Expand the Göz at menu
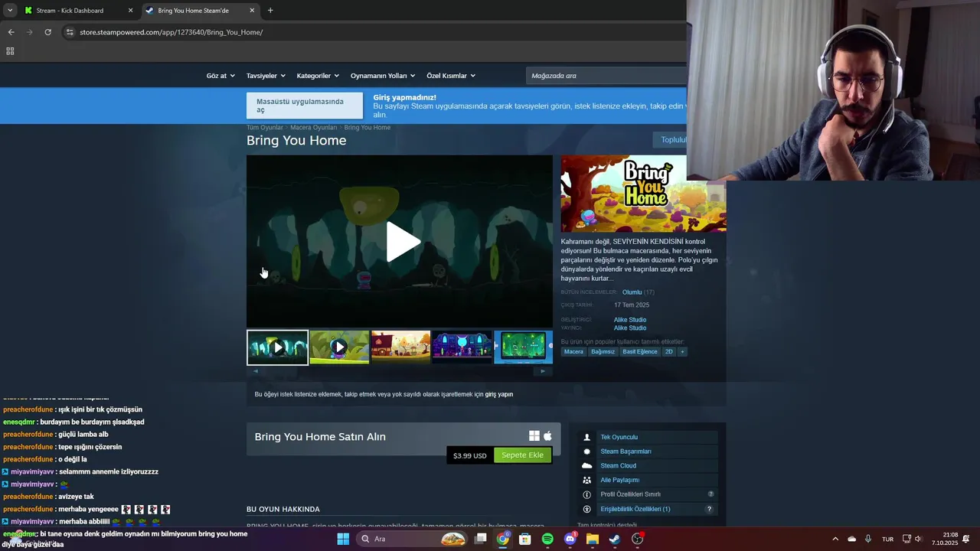This screenshot has height=551, width=980. (220, 76)
